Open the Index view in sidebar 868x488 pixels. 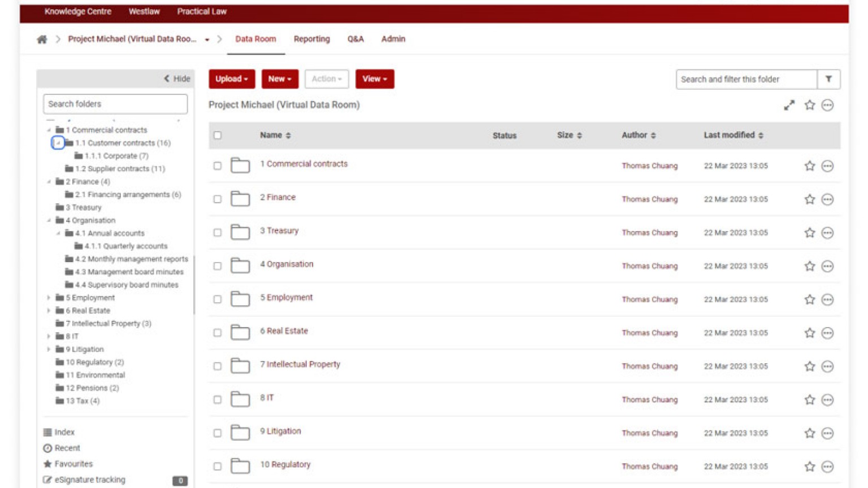(64, 432)
